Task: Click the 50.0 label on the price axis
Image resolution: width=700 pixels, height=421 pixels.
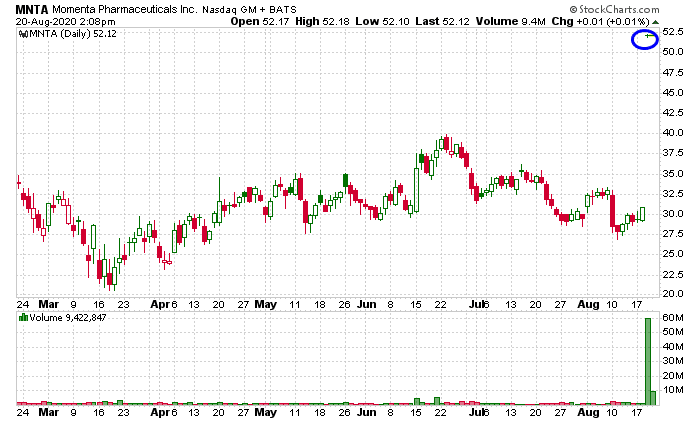Action: 673,52
